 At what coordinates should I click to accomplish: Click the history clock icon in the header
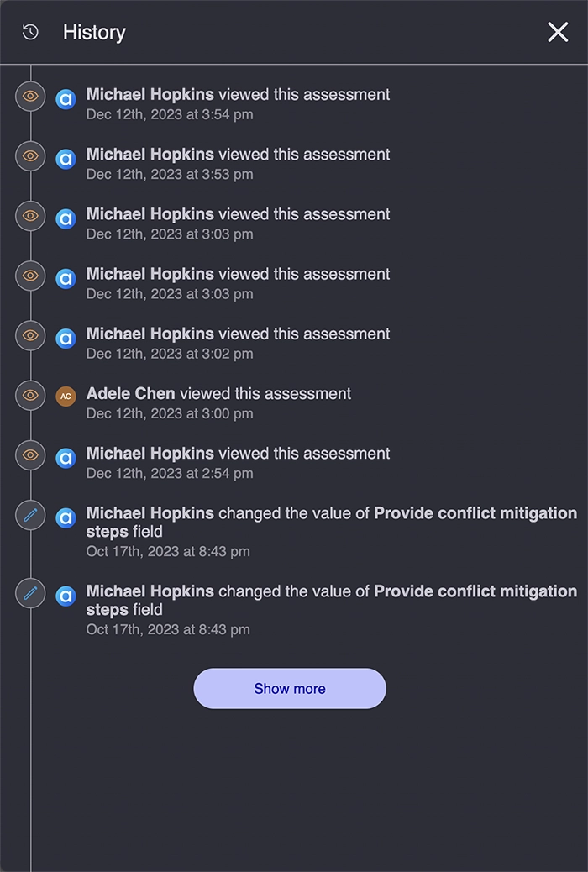point(30,32)
